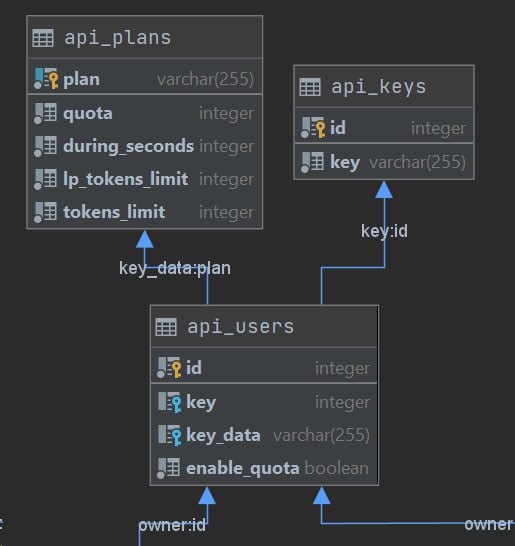Viewport: 515px width, 546px height.
Task: Click the arrowhead under enable_quota boolean type
Action: 321,496
